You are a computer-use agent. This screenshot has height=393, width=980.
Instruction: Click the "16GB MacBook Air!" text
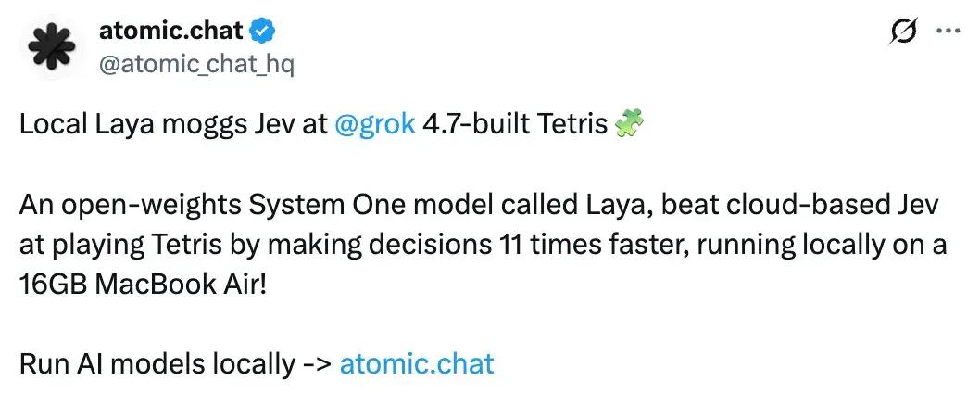[x=144, y=285]
